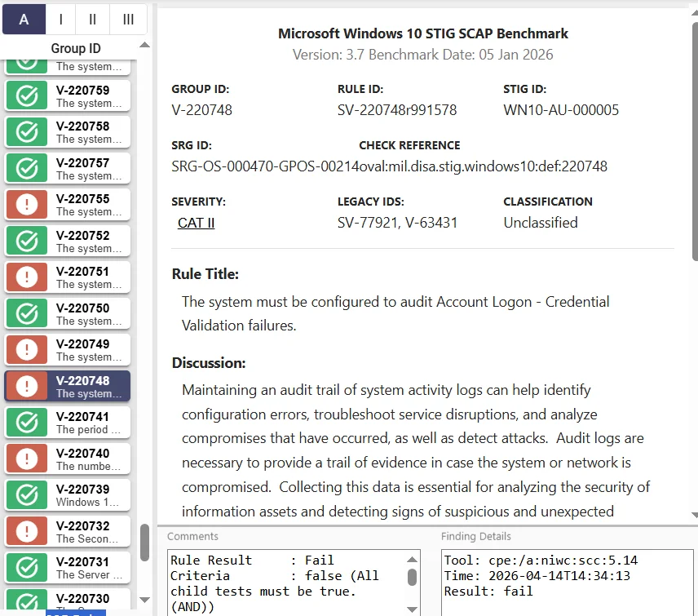Viewport: 698px width, 616px height.
Task: Open the III category tab
Action: (128, 19)
